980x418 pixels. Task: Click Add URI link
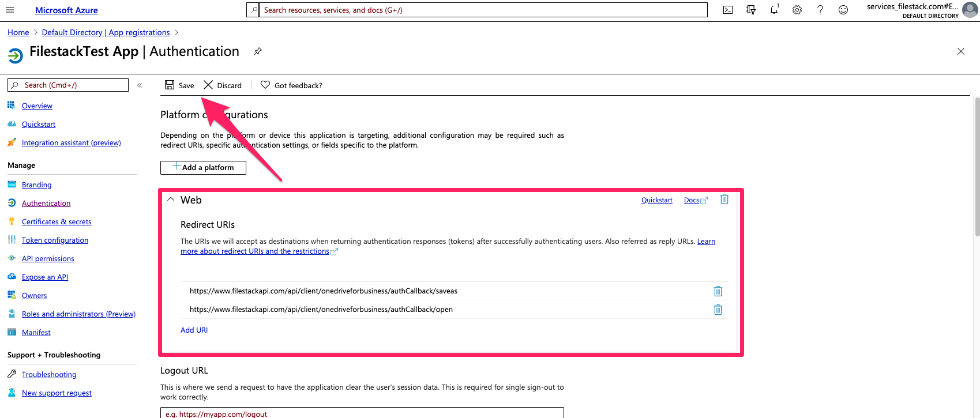coord(194,330)
